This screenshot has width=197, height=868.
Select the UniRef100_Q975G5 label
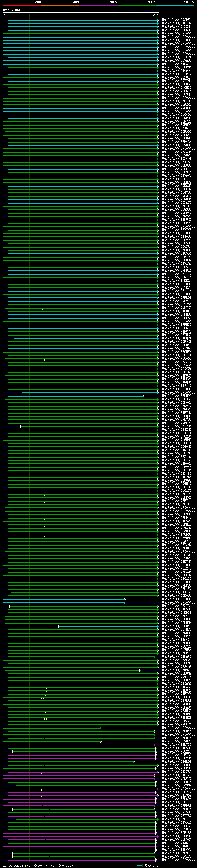click(x=176, y=812)
